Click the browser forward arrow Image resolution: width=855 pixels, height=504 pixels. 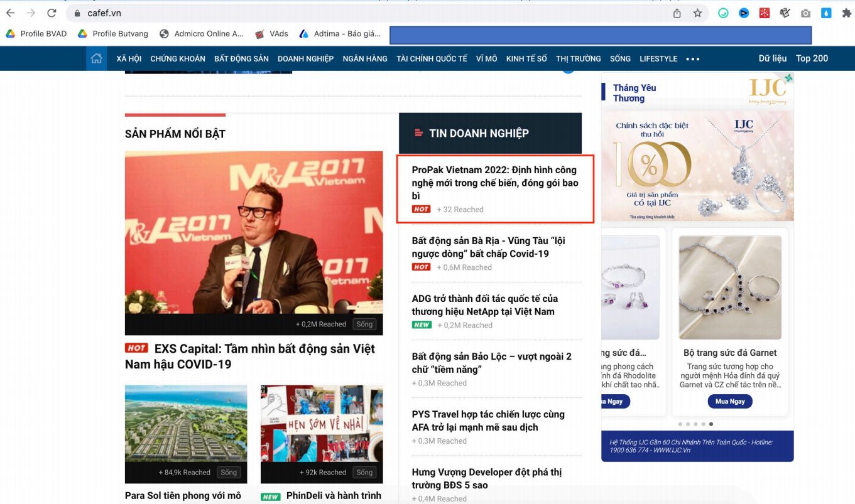31,13
